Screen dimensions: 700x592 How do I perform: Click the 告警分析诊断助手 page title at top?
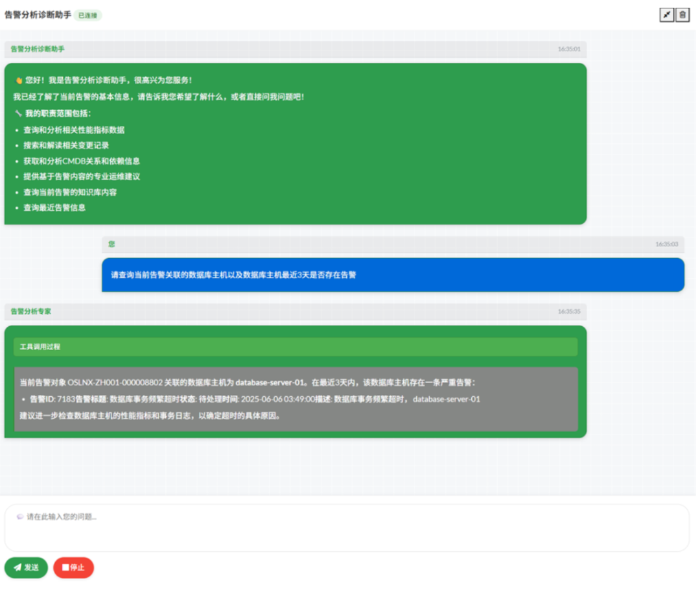tap(38, 14)
